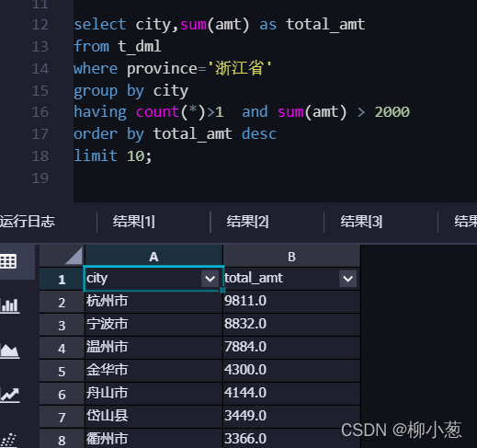477x448 pixels.
Task: Select the table view icon
Action: pyautogui.click(x=8, y=261)
